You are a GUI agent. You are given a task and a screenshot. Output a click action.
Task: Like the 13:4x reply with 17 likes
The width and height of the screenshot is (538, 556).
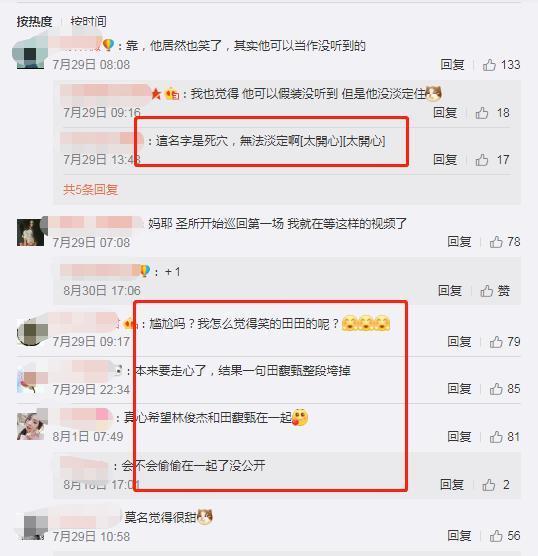click(x=482, y=160)
